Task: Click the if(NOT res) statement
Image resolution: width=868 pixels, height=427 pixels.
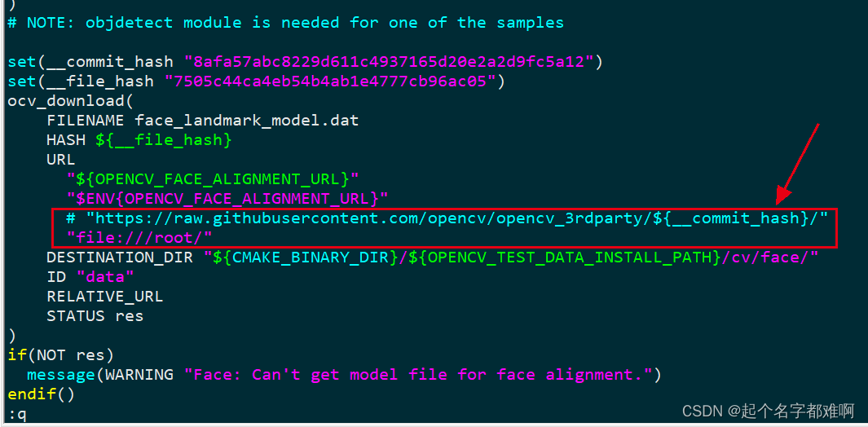Action: (60, 355)
